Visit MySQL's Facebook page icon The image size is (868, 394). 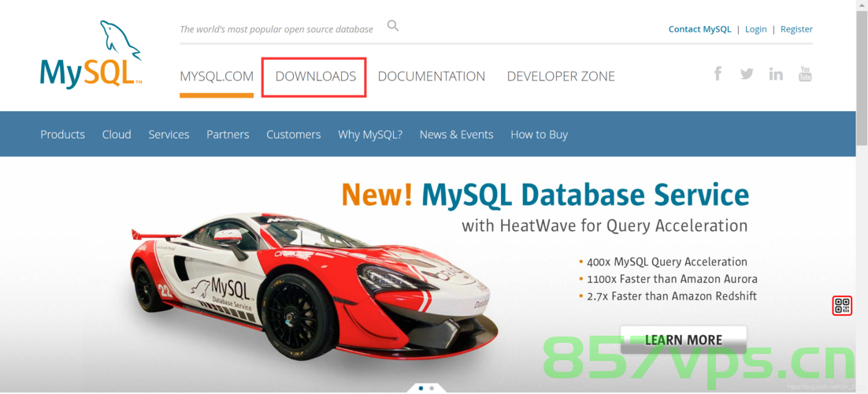[718, 73]
